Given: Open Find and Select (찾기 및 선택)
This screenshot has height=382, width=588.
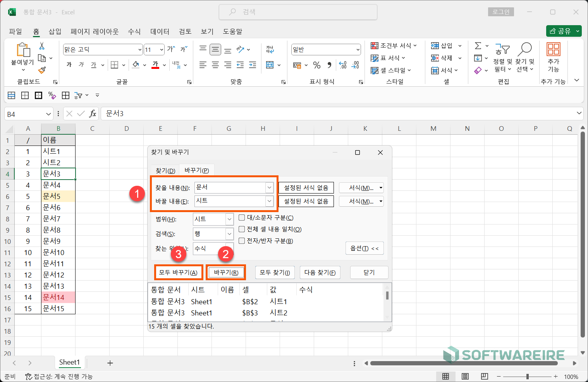Looking at the screenshot, I should tap(525, 58).
